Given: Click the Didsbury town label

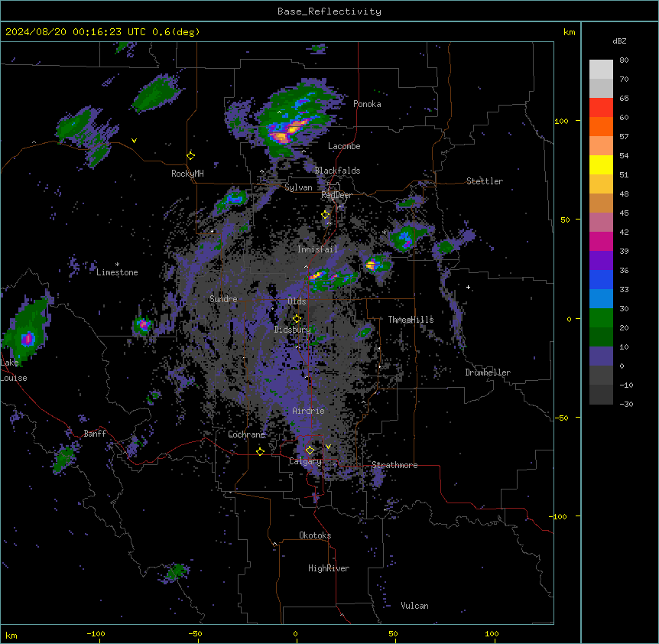Looking at the screenshot, I should coord(293,330).
